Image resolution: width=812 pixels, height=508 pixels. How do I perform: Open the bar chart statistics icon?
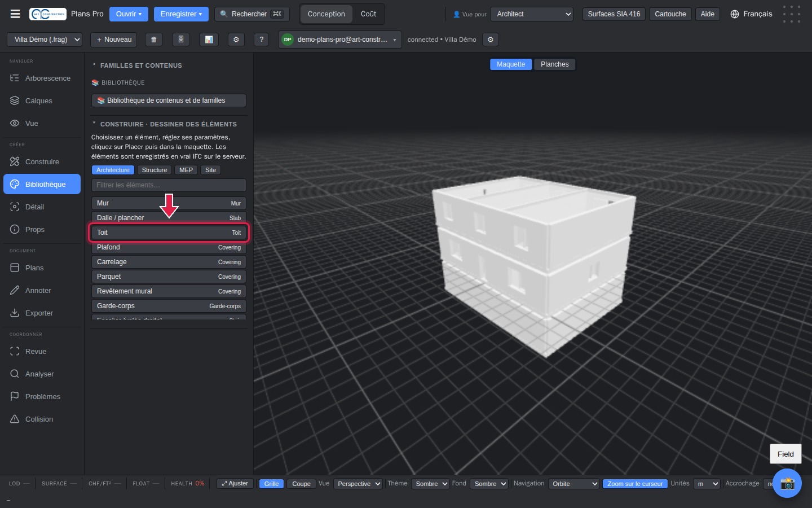pos(209,40)
